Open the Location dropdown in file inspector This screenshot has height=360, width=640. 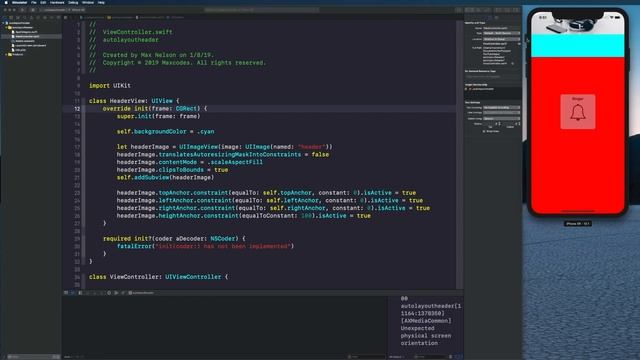point(502,39)
